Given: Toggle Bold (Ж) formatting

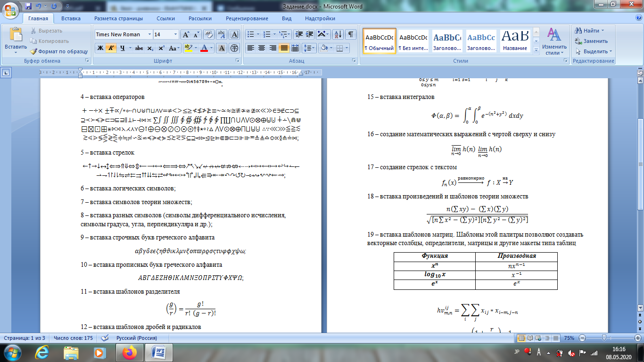Looking at the screenshot, I should (100, 48).
